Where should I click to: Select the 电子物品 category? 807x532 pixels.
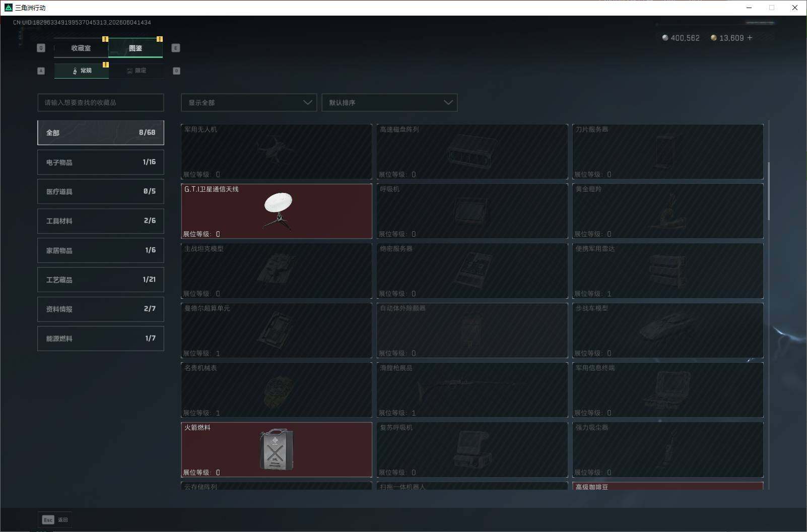tap(101, 162)
